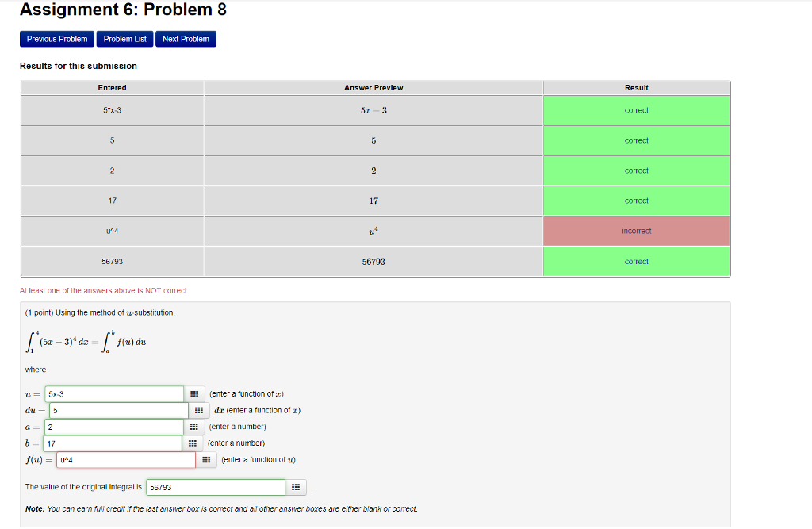Select the u answer field containing 5x-3
This screenshot has width=812, height=529.
tap(113, 393)
